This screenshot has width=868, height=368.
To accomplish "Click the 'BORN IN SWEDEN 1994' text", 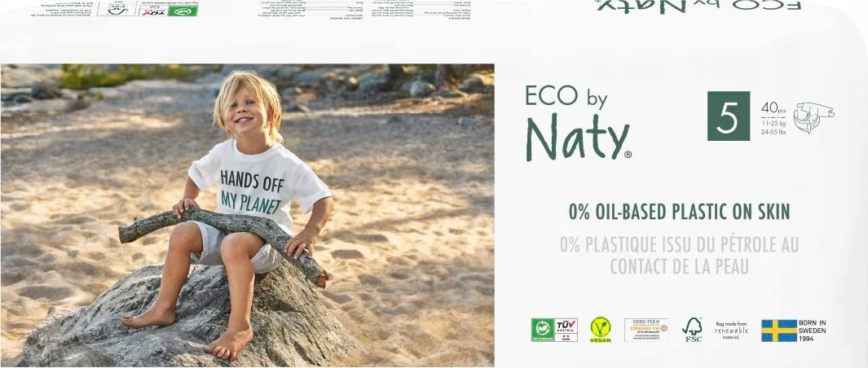I will 812,331.
